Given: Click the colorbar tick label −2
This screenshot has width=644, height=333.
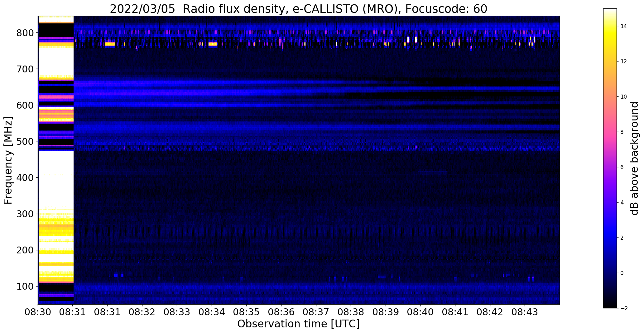Looking at the screenshot, I should [x=624, y=308].
